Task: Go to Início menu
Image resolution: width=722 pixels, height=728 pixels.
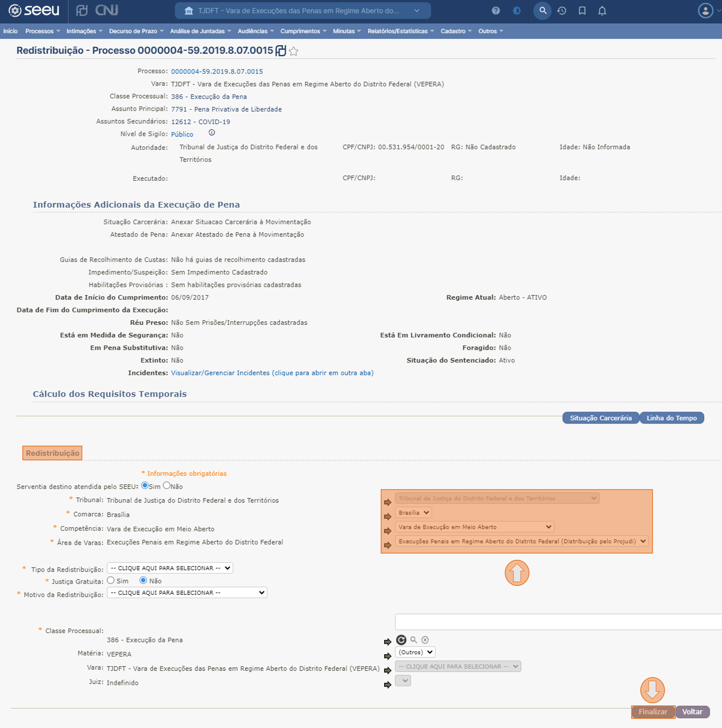Action: click(11, 31)
